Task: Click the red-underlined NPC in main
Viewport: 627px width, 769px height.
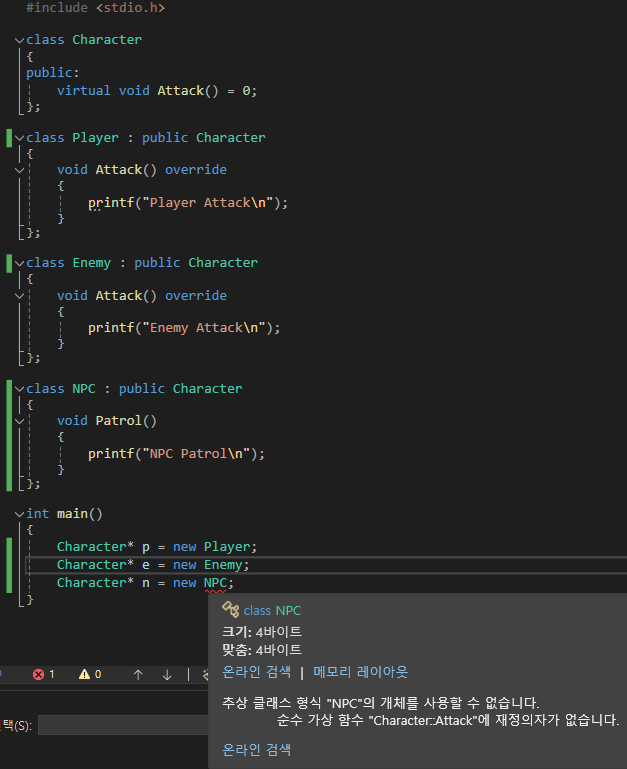Action: [x=216, y=583]
